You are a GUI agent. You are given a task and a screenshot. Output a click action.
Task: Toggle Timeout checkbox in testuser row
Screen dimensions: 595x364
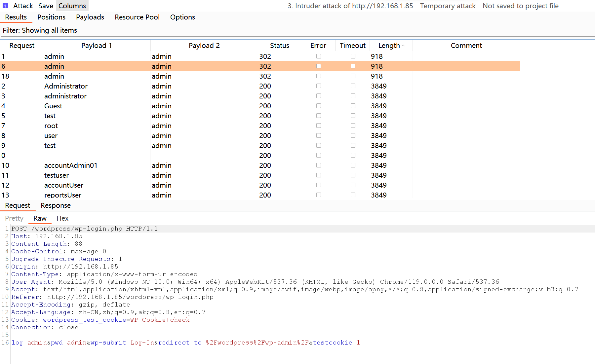click(353, 175)
